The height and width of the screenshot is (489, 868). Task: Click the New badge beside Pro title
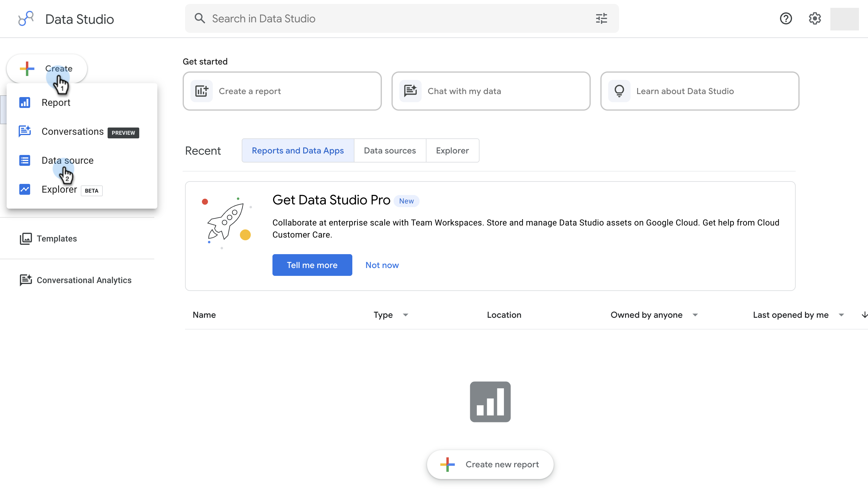(406, 201)
